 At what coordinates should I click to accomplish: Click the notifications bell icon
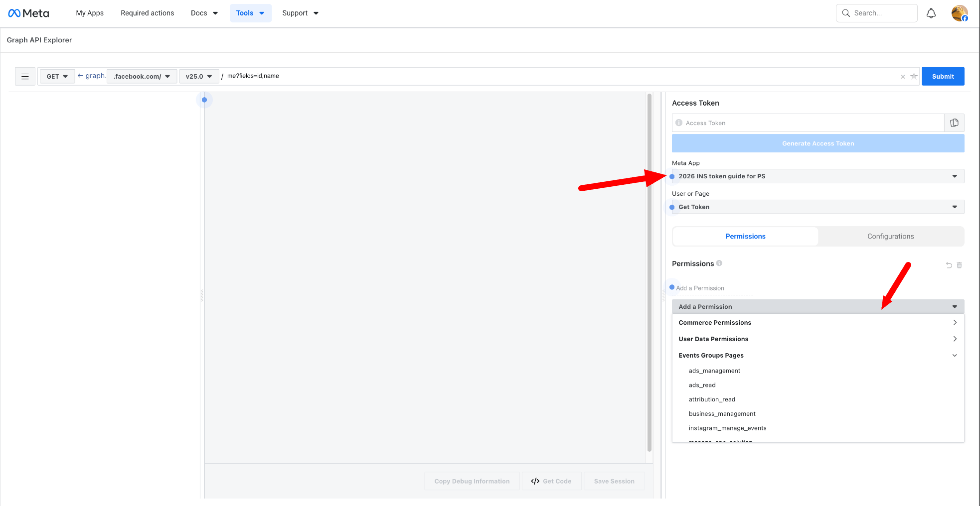931,13
